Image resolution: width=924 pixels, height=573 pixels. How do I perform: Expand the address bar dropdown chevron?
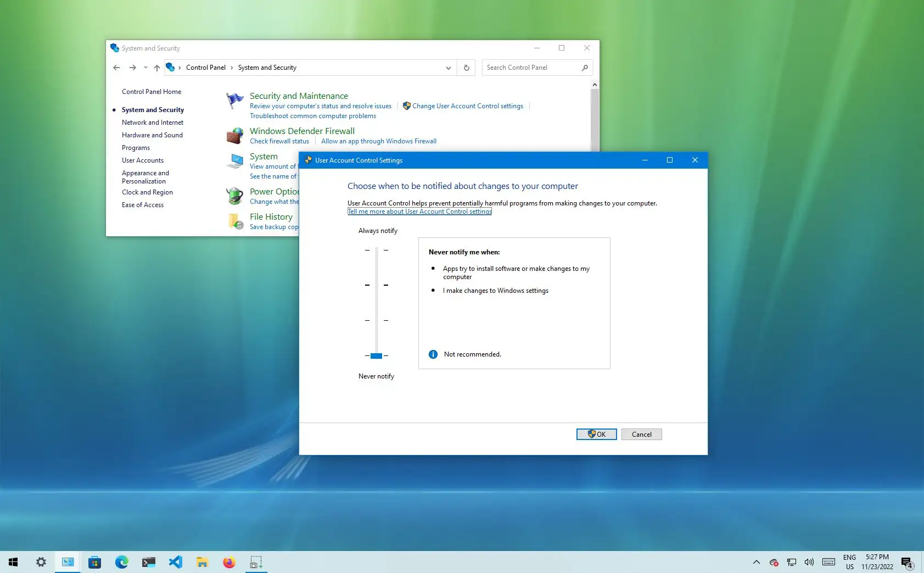pyautogui.click(x=448, y=68)
